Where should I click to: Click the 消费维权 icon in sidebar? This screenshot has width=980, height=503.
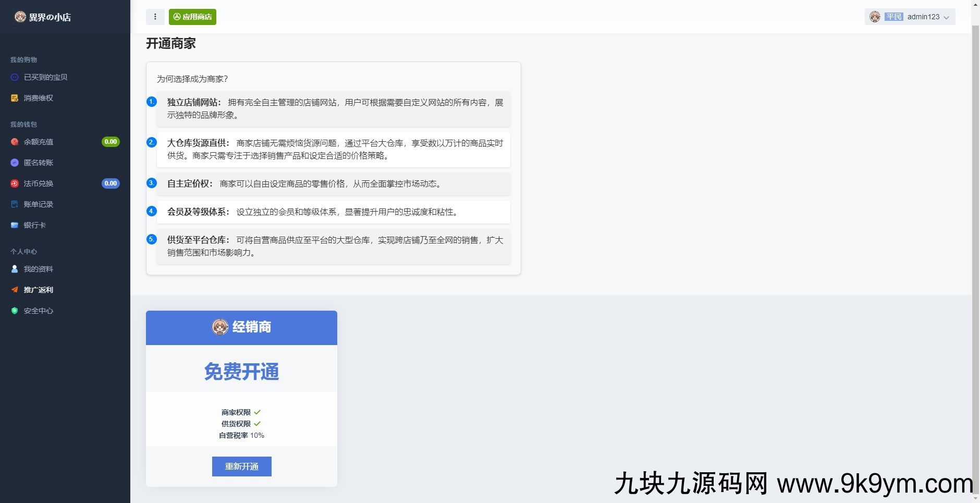point(15,98)
